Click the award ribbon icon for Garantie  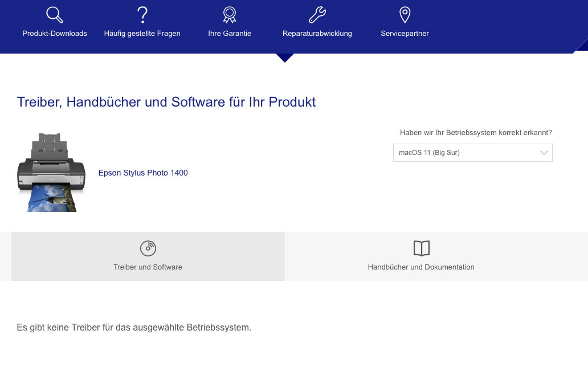(230, 15)
